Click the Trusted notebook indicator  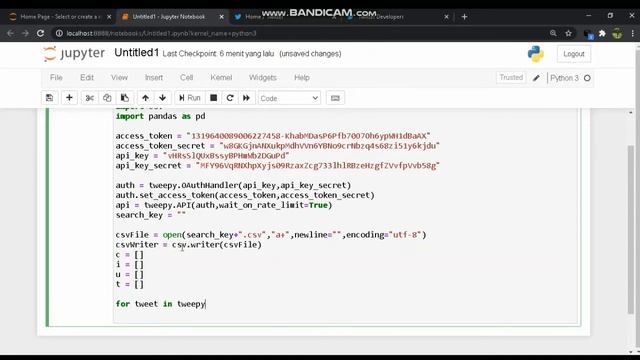pyautogui.click(x=511, y=78)
